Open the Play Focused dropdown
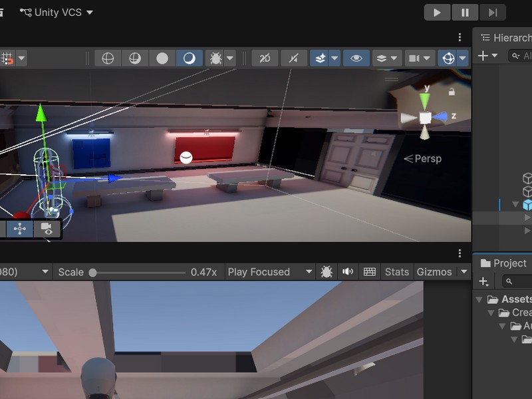Viewport: 532px width, 399px height. (x=270, y=272)
